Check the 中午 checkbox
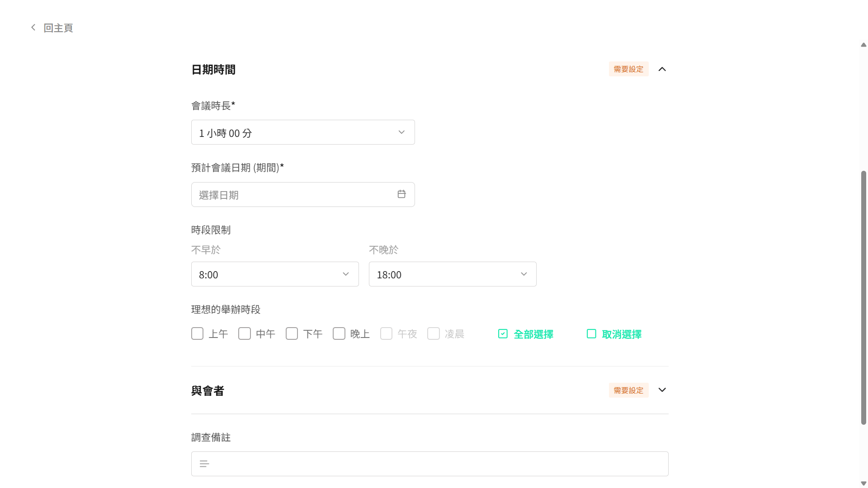Screen dimensions: 868x488 click(x=245, y=334)
